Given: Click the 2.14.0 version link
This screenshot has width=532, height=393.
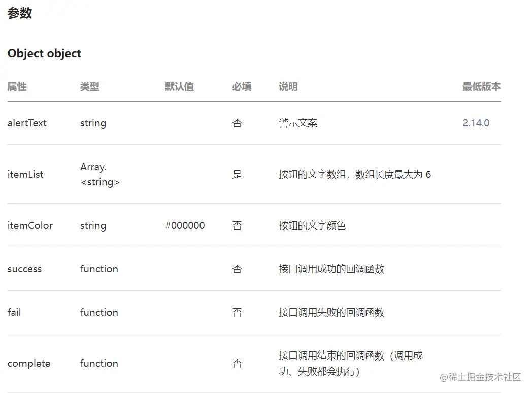Looking at the screenshot, I should pos(476,123).
